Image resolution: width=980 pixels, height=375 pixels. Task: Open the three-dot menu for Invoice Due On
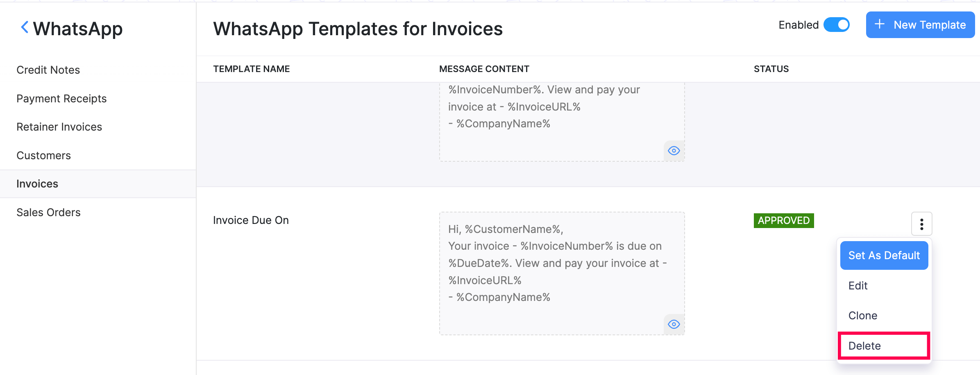click(921, 224)
